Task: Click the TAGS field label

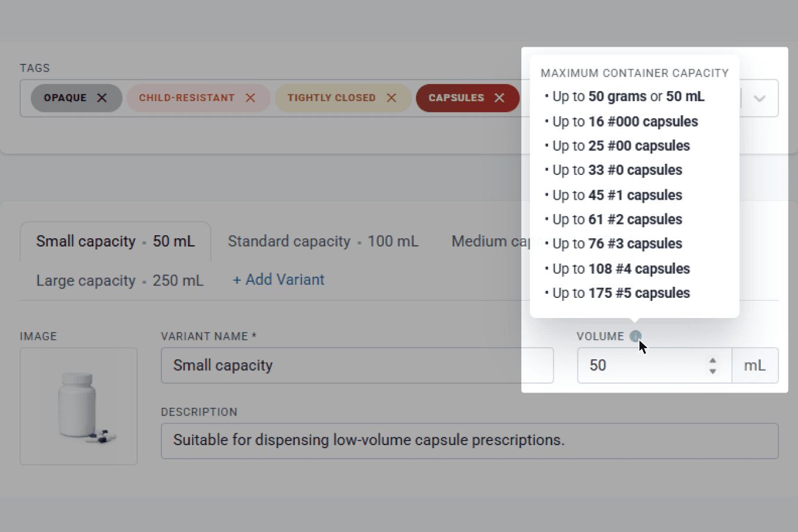Action: tap(35, 68)
